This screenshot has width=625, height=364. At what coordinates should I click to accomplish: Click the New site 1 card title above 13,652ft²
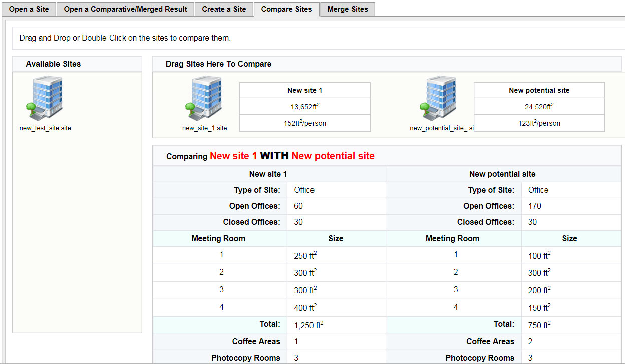coord(304,90)
